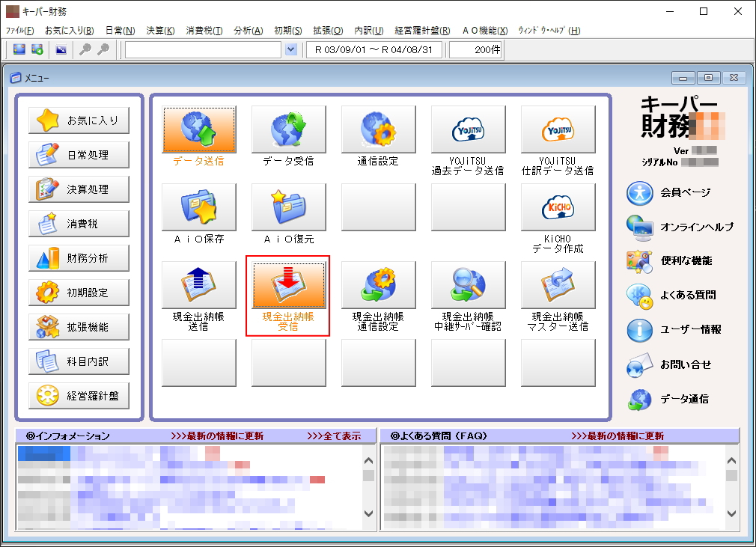Open データ通信 on the right
The height and width of the screenshot is (547, 756).
(668, 399)
